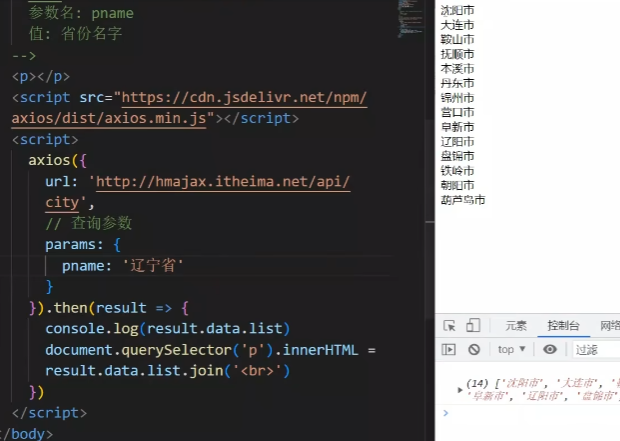Viewport: 620px width, 441px height.
Task: Open the top context dropdown
Action: [x=512, y=350]
